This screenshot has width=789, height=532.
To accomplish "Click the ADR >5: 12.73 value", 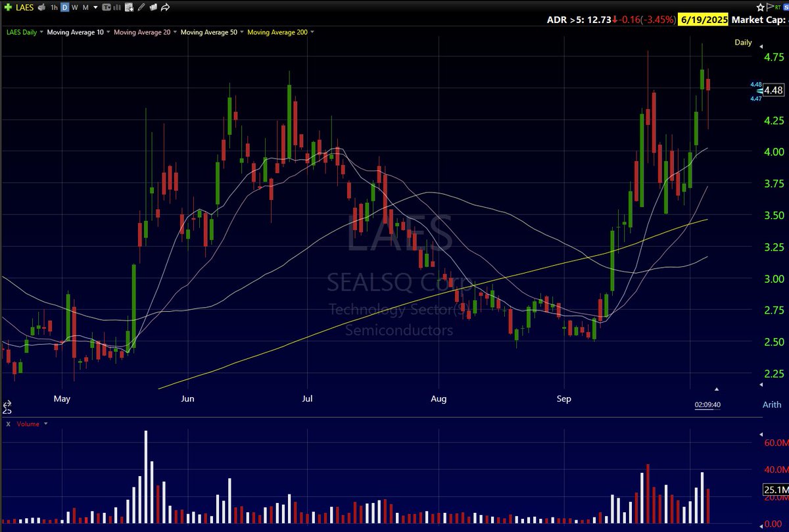I will coord(579,20).
